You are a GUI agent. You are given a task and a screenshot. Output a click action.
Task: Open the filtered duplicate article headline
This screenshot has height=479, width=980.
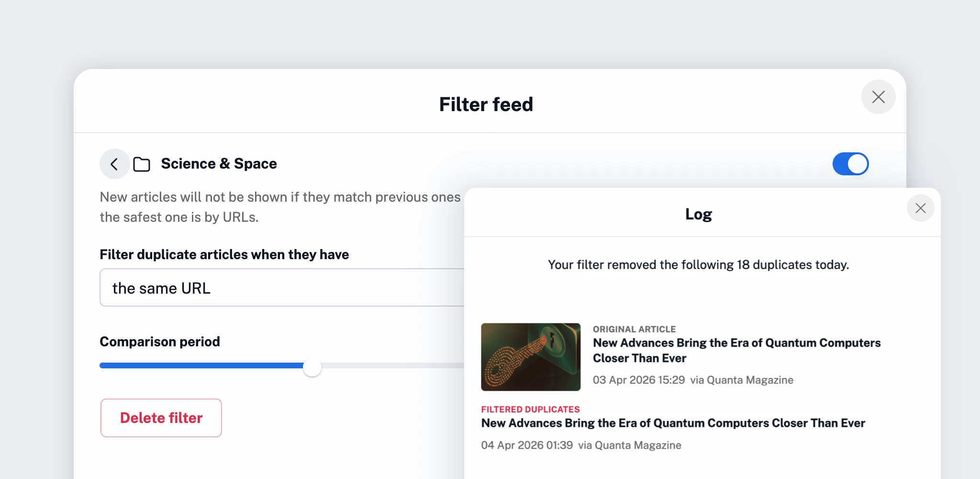673,423
